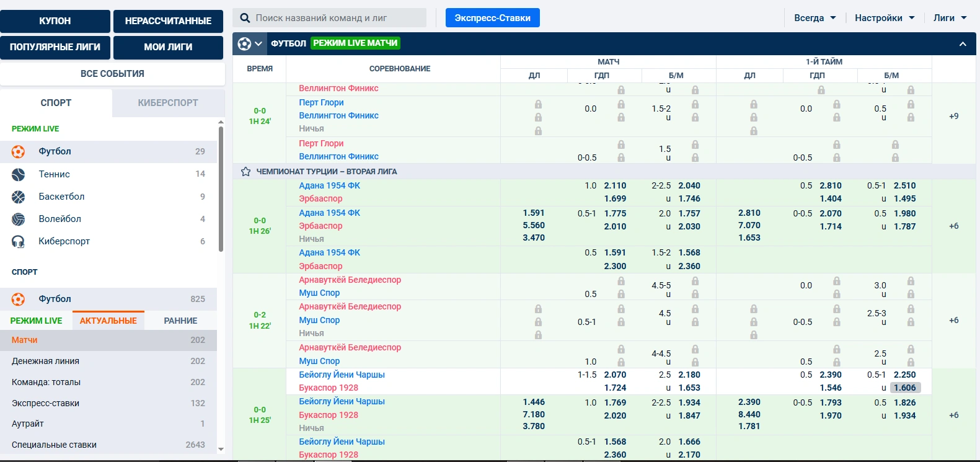Open the Всегда time filter dropdown

pos(814,18)
